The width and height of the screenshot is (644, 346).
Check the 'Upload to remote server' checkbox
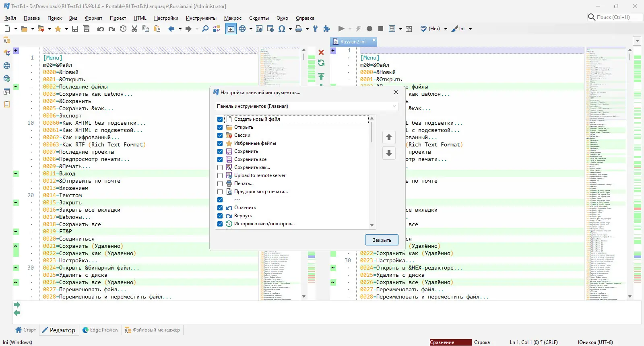coord(220,175)
